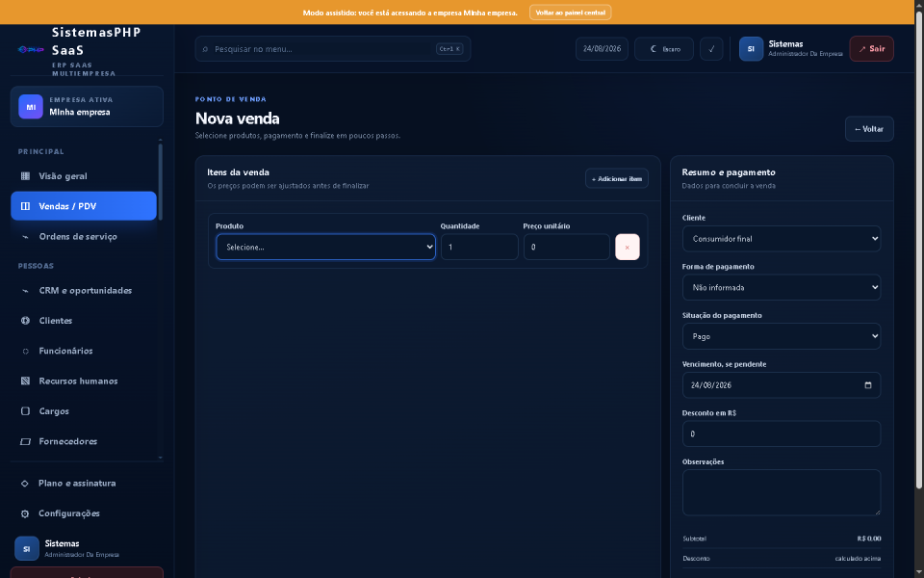Click the Funcionários sidebar icon
Image resolution: width=924 pixels, height=578 pixels.
point(25,351)
